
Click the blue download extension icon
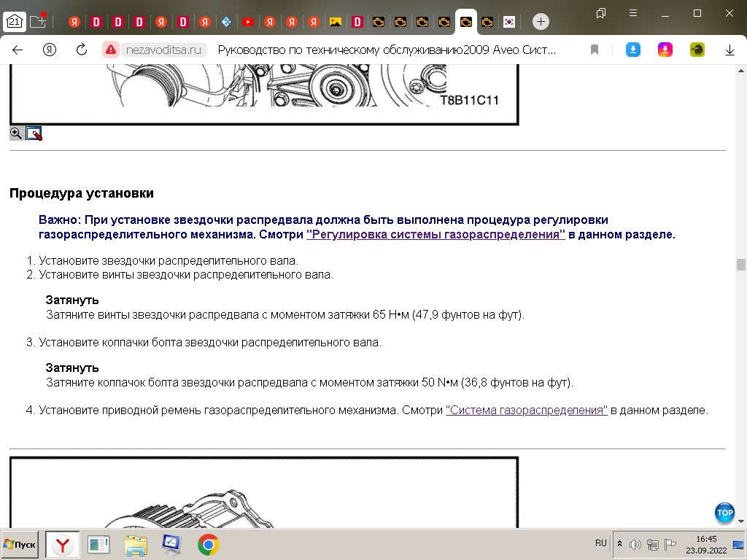click(x=633, y=50)
